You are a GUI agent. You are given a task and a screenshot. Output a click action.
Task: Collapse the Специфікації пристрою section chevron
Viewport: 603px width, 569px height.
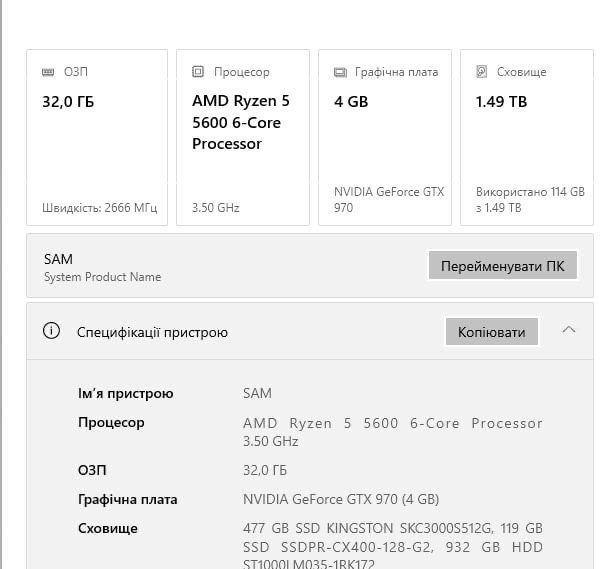click(x=568, y=330)
